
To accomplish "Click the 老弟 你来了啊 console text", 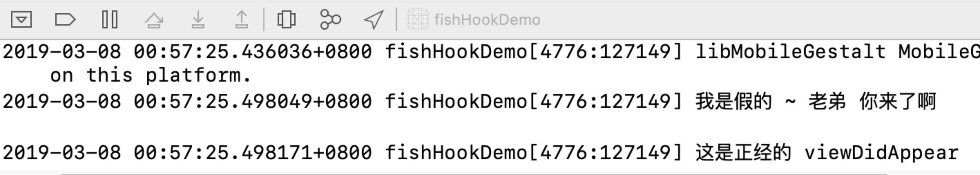I will click(x=872, y=101).
